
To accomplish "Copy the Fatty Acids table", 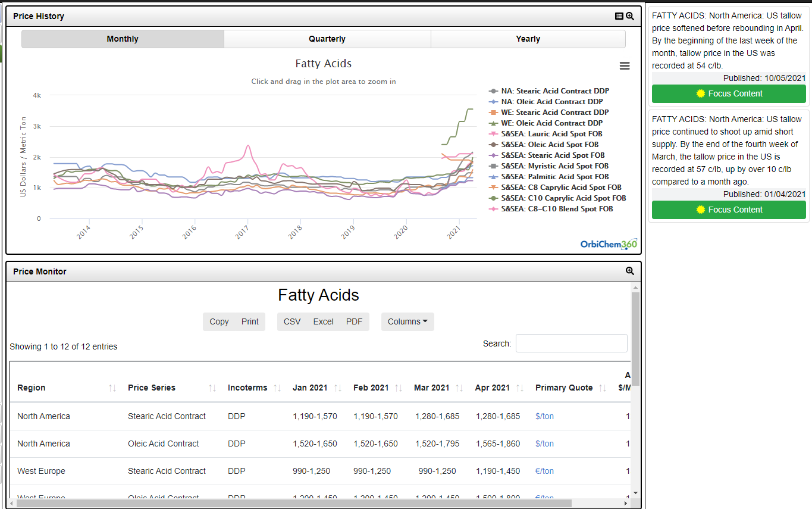I will 219,321.
